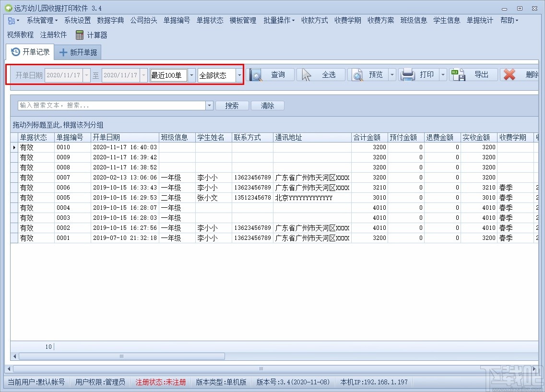This screenshot has height=392, width=545.
Task: Open 收费方案 menu item
Action: pyautogui.click(x=380, y=21)
